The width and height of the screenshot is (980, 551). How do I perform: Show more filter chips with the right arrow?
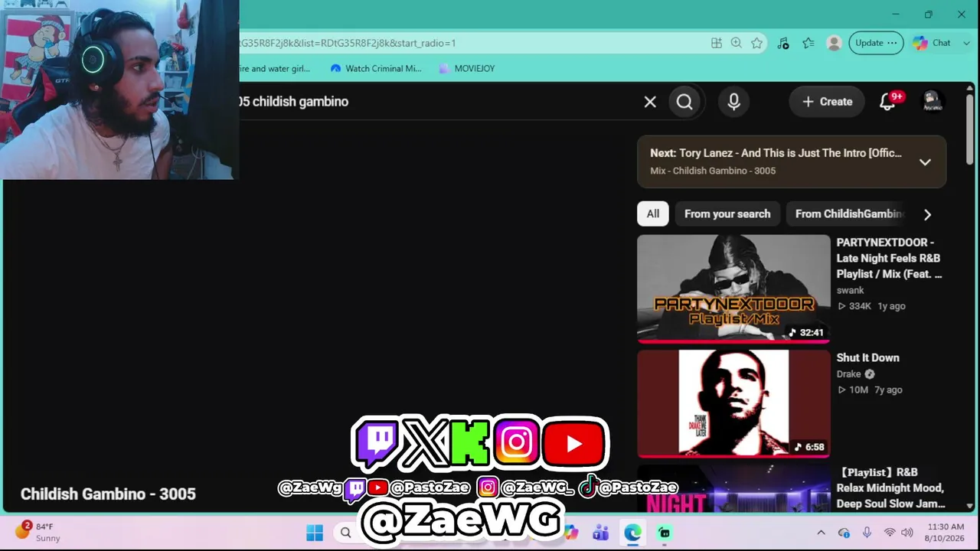pos(927,214)
